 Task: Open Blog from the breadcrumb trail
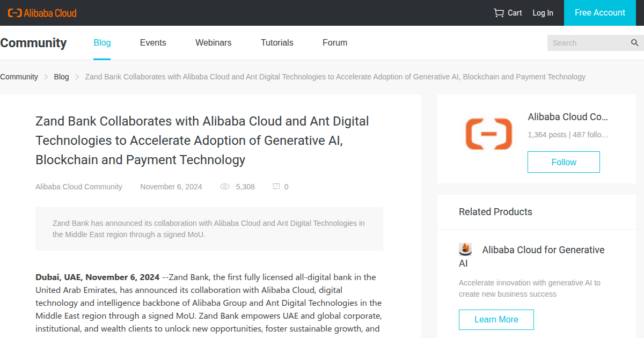[61, 77]
